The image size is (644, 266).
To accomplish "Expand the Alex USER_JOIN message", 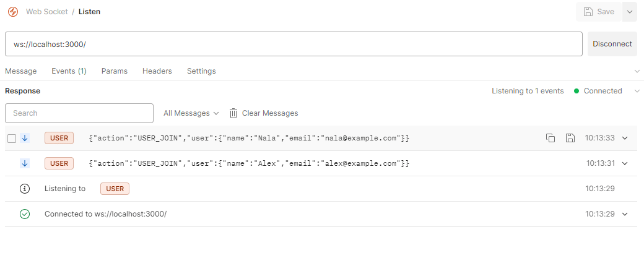I will coord(625,163).
